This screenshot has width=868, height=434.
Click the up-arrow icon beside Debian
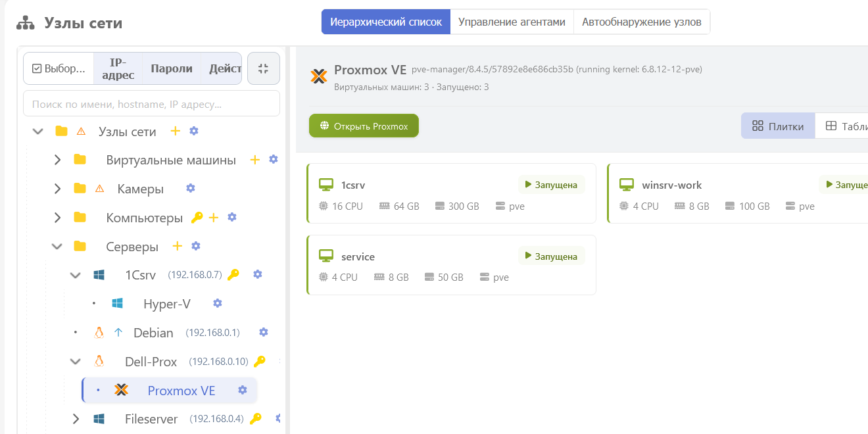pyautogui.click(x=118, y=333)
